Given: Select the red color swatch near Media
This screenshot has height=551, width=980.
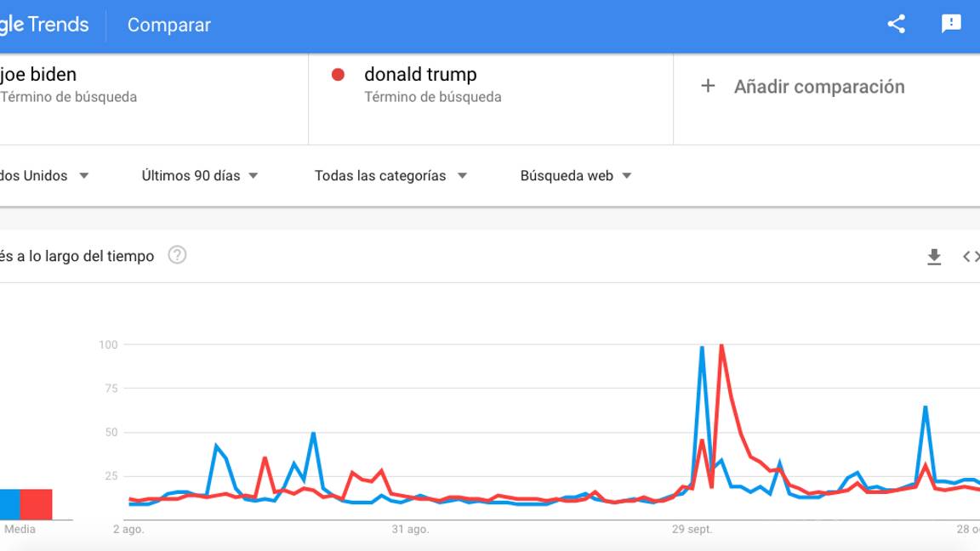Looking at the screenshot, I should 37,504.
